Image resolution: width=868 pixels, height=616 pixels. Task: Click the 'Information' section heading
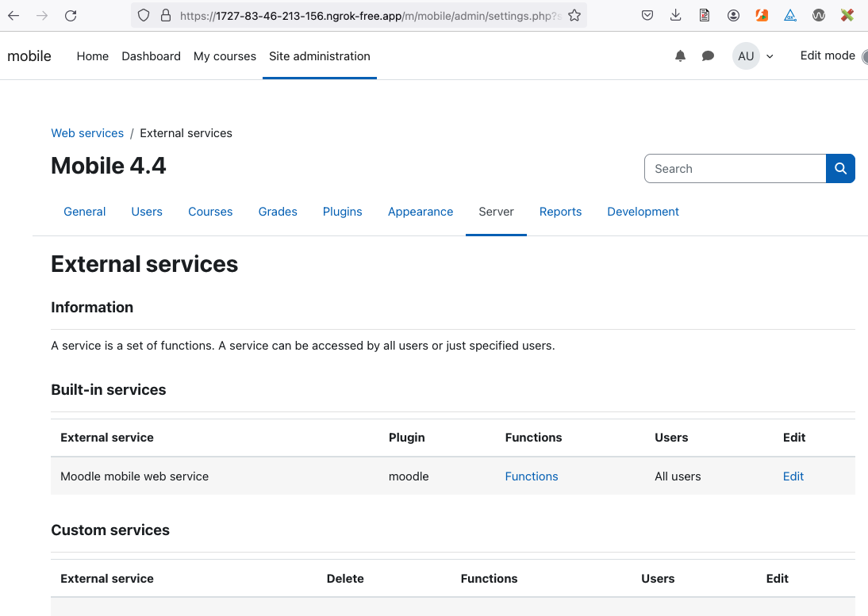coord(92,308)
